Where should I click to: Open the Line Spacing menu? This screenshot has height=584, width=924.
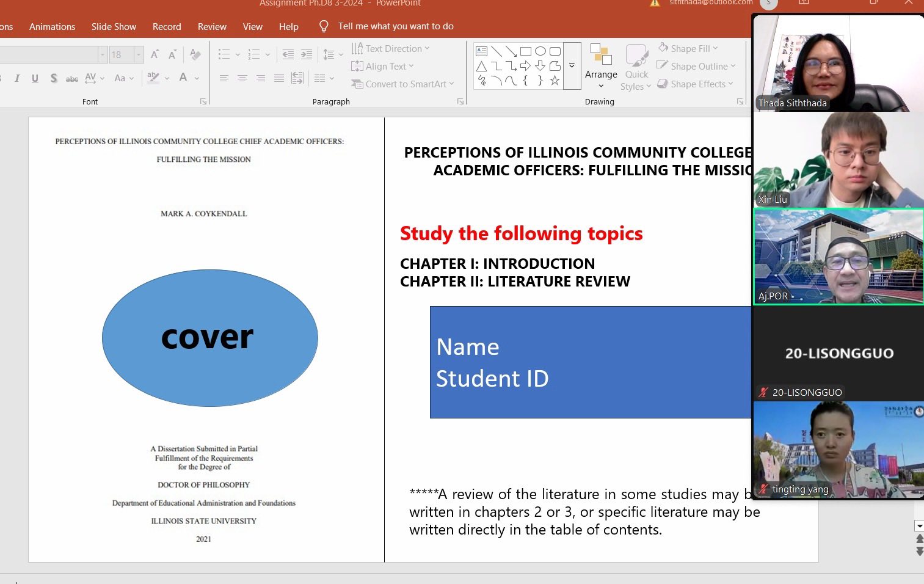click(x=333, y=54)
